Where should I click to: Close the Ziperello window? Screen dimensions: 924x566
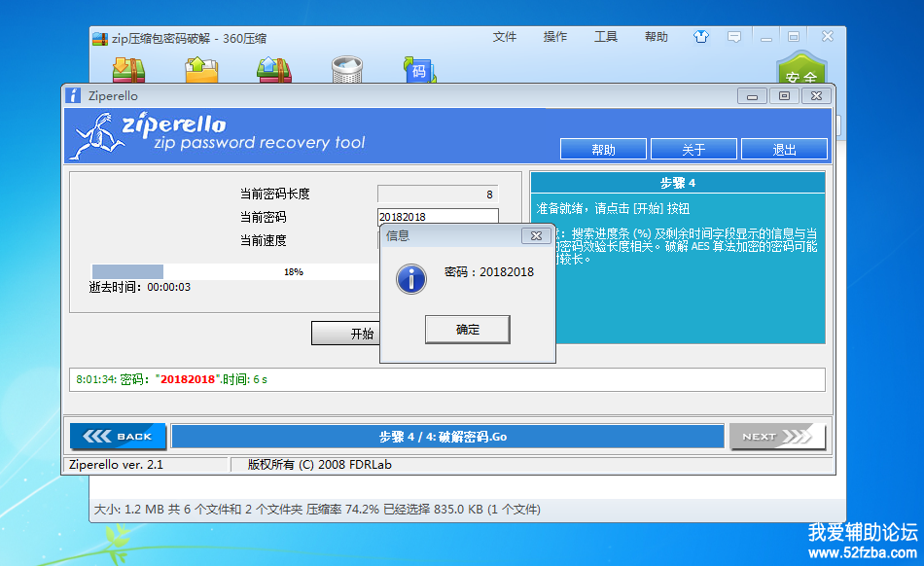point(816,96)
